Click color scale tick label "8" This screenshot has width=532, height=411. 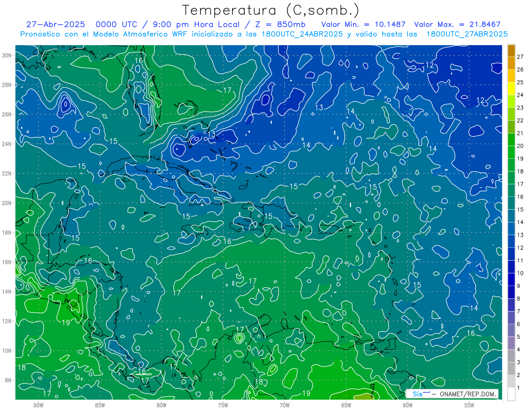point(519,299)
